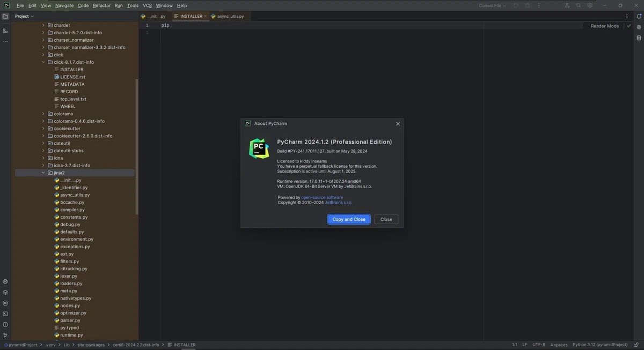Open the Current File run configuration dropdown
644x350 pixels.
[492, 5]
